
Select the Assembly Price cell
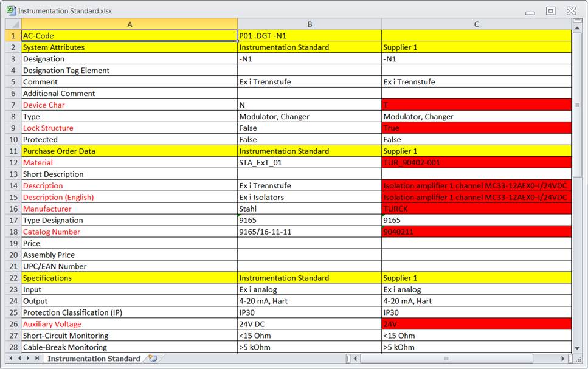(130, 255)
